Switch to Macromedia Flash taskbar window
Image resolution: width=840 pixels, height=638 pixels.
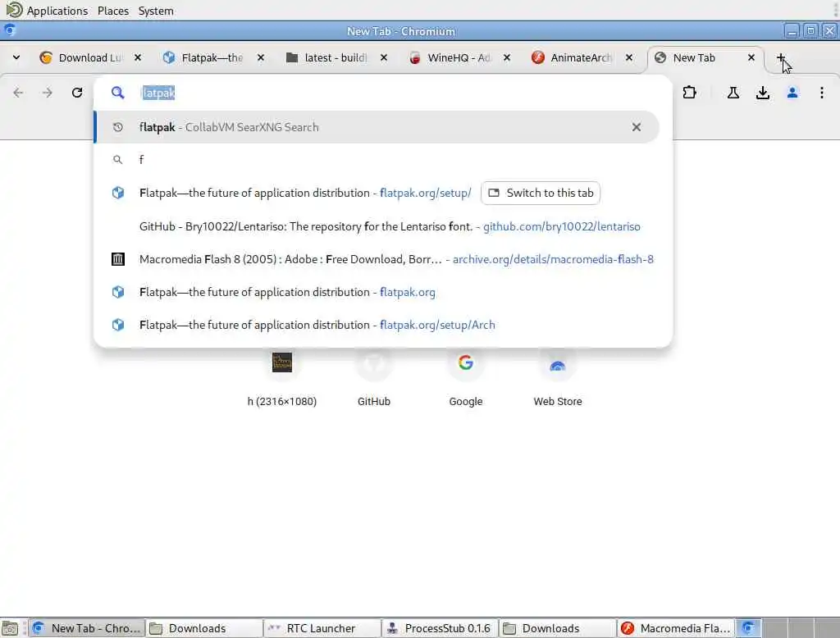[676, 628]
